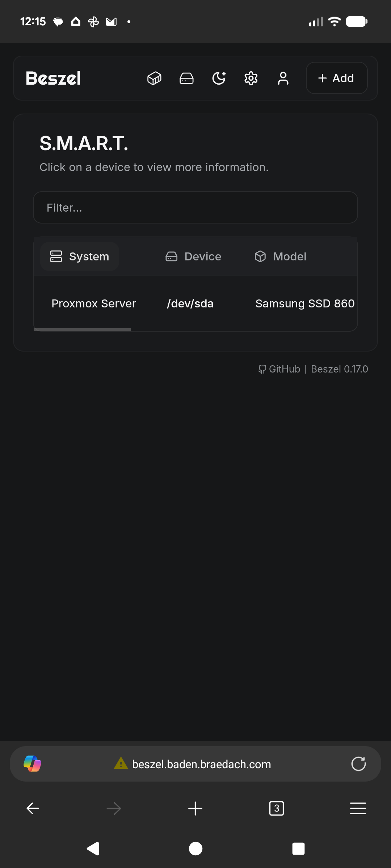This screenshot has width=391, height=868.
Task: Toggle dark mode with the moon icon
Action: (219, 78)
